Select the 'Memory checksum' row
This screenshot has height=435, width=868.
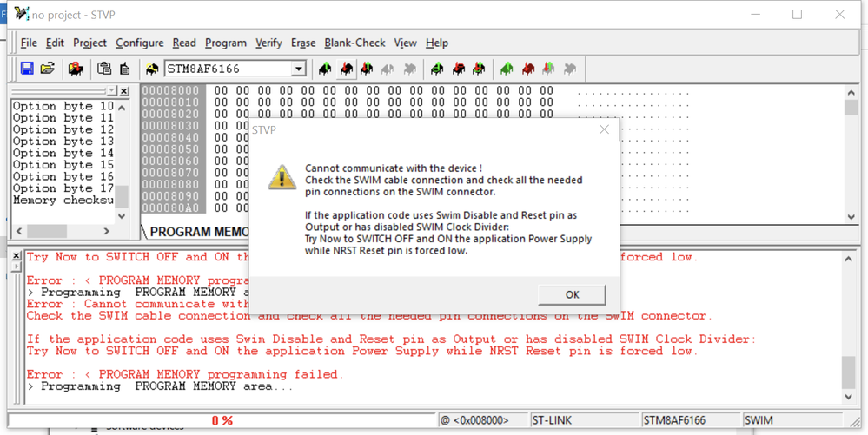point(63,200)
